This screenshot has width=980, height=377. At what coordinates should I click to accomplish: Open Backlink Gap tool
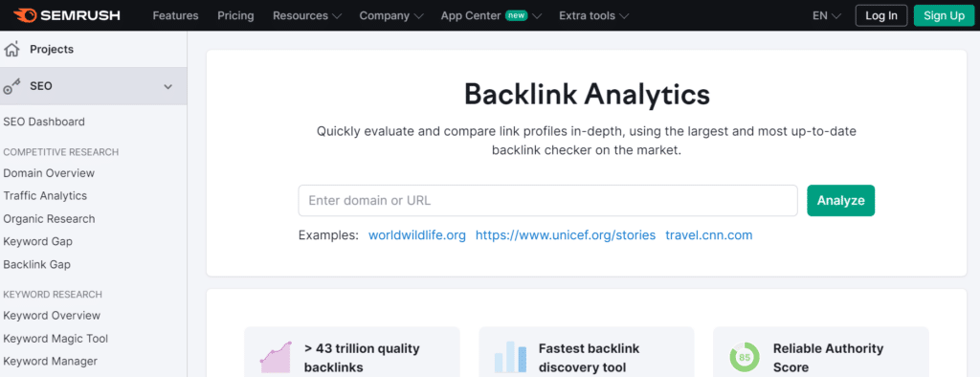[37, 264]
